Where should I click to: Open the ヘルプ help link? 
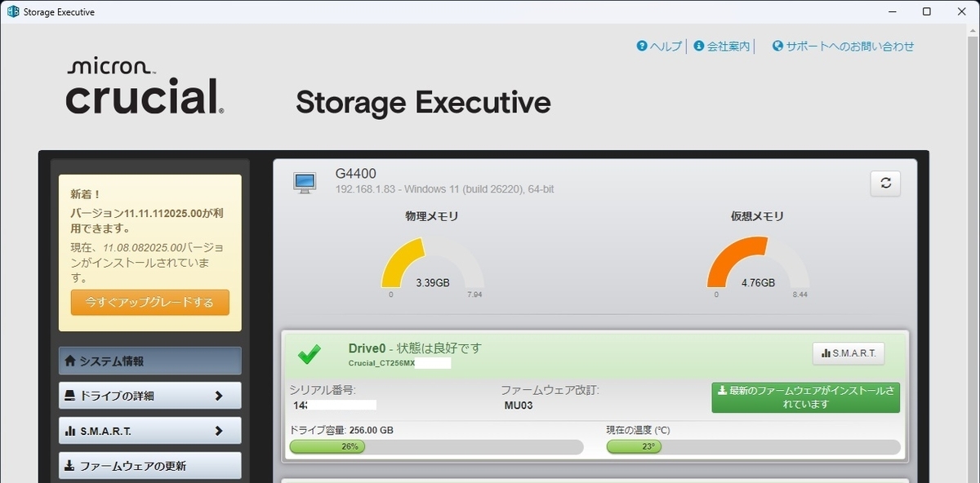pos(659,47)
